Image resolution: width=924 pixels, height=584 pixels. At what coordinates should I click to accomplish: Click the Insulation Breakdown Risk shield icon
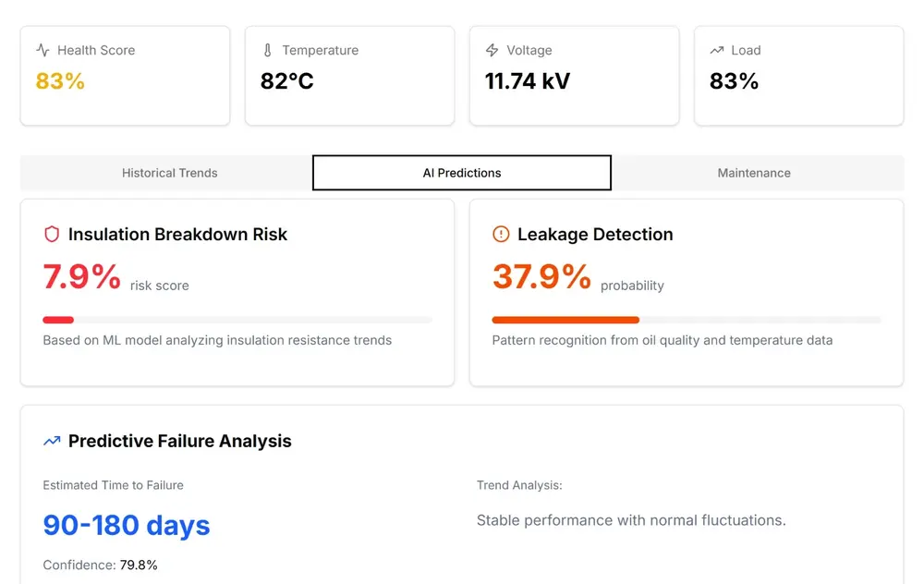(52, 234)
